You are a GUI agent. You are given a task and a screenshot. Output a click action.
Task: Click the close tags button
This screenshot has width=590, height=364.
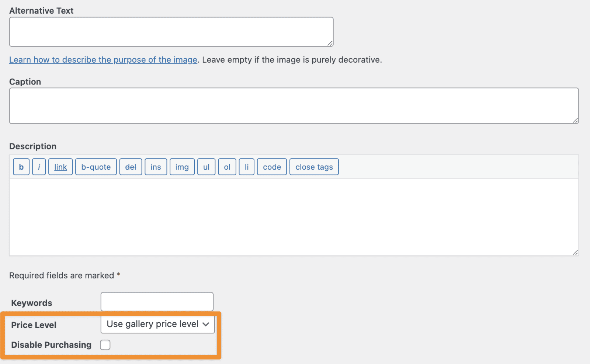coord(314,167)
